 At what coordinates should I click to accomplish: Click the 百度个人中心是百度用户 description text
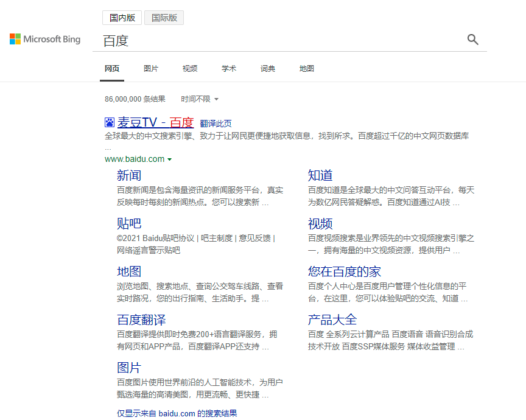click(388, 292)
